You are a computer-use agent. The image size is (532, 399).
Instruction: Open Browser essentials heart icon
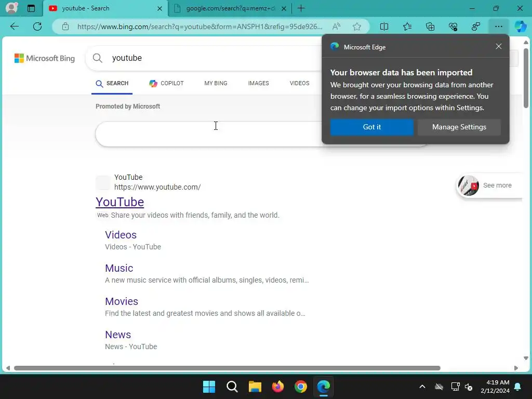453,26
